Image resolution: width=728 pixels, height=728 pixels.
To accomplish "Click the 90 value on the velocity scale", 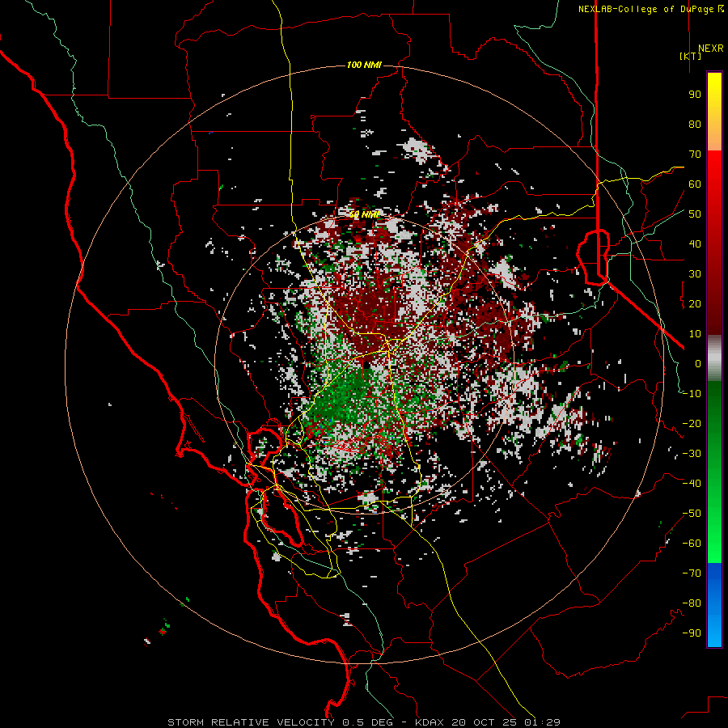I will point(695,95).
